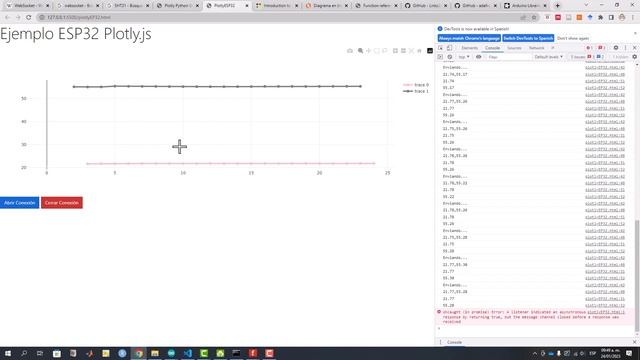Close the bottom Console drawer
Image resolution: width=640 pixels, height=360 pixels.
[x=635, y=342]
